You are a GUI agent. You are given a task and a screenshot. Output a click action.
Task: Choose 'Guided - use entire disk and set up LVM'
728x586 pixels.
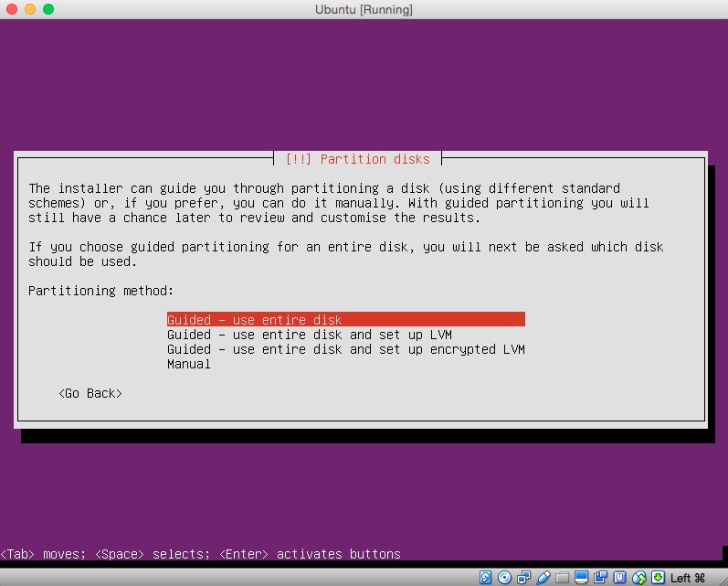click(x=309, y=335)
